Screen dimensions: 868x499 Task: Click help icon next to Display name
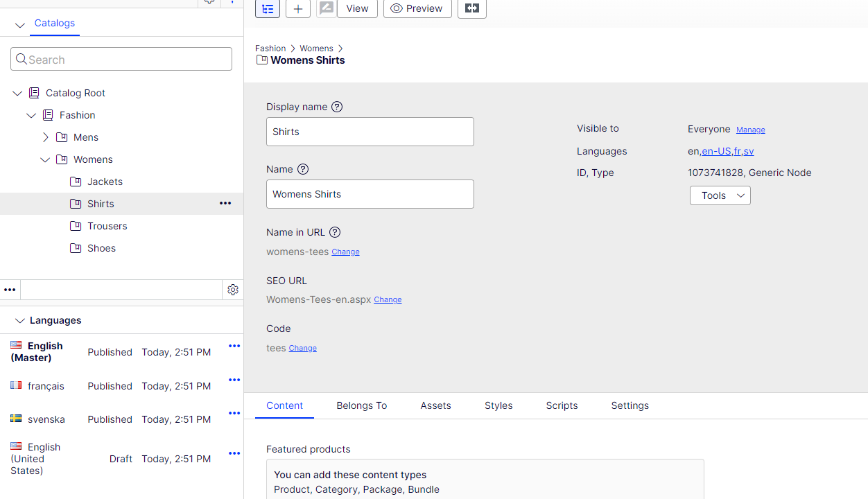tap(337, 107)
